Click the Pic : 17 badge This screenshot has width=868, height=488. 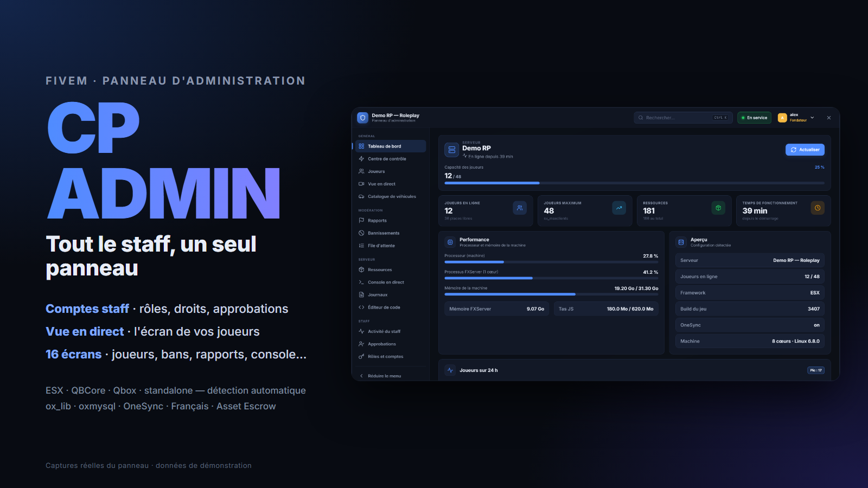pos(816,370)
